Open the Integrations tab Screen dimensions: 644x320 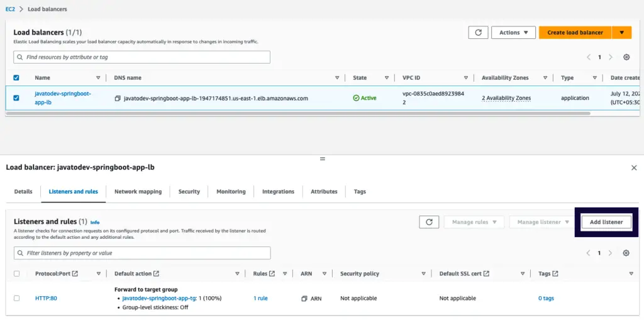(278, 191)
